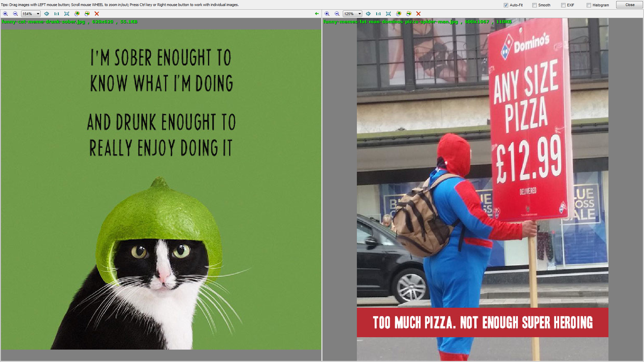Image resolution: width=644 pixels, height=362 pixels.
Task: Enable the Histogram checkbox
Action: pyautogui.click(x=589, y=5)
